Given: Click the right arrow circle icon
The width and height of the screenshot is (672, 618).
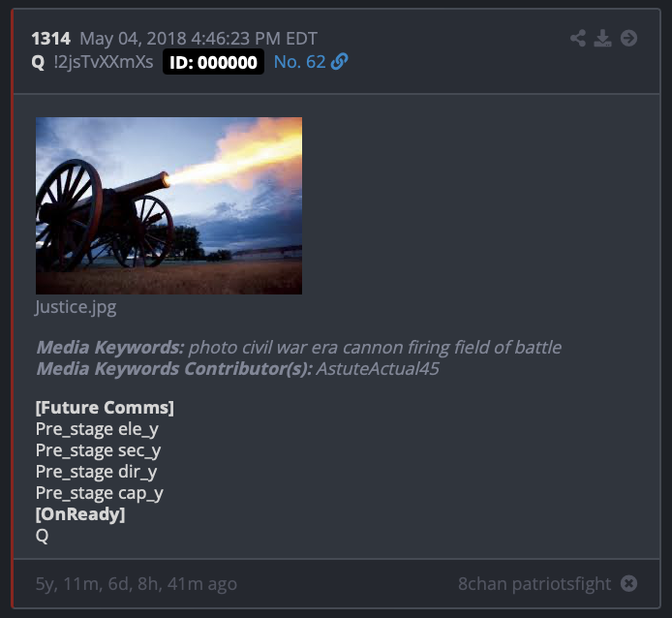Looking at the screenshot, I should pyautogui.click(x=628, y=38).
